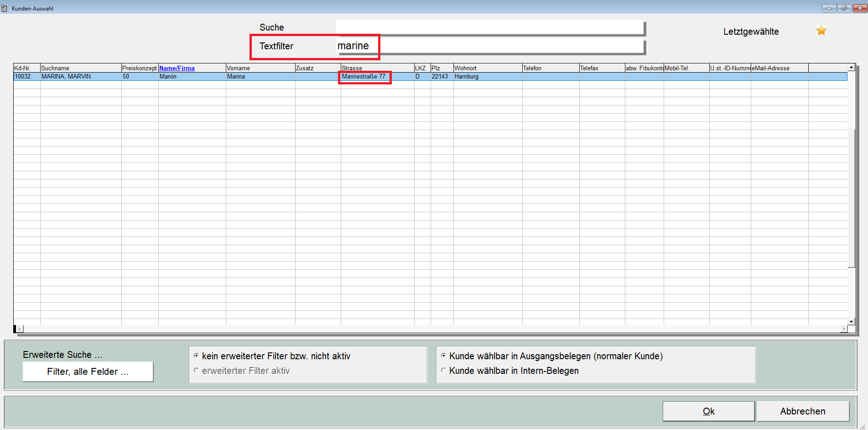Click the Vorname column header

(260, 68)
